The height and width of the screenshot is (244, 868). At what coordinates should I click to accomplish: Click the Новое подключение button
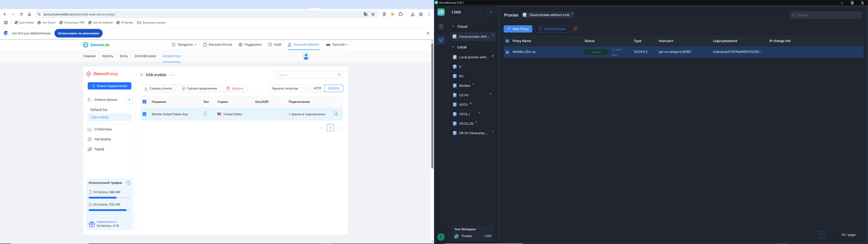(109, 86)
